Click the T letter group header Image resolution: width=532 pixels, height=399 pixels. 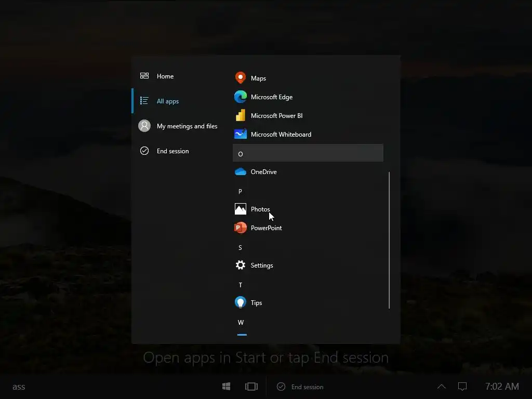[241, 285]
